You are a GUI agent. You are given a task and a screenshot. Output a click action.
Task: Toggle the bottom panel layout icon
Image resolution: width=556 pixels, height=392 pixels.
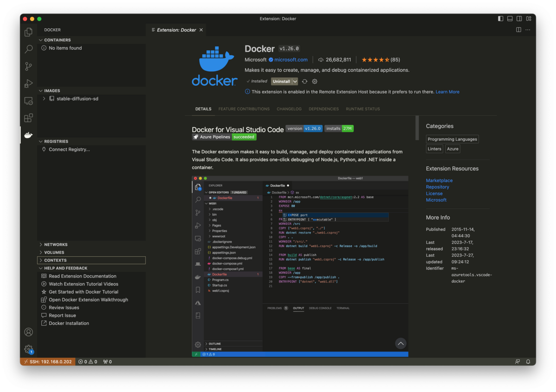[x=510, y=19]
